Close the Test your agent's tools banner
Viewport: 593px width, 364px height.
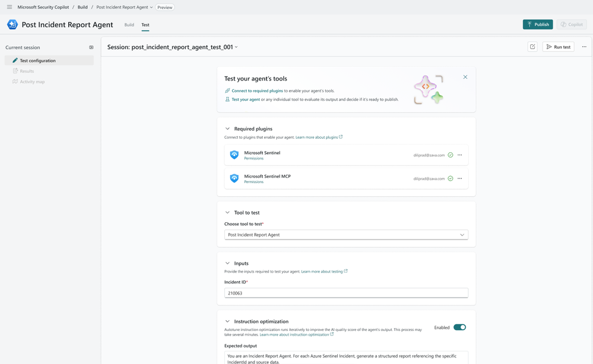(465, 77)
